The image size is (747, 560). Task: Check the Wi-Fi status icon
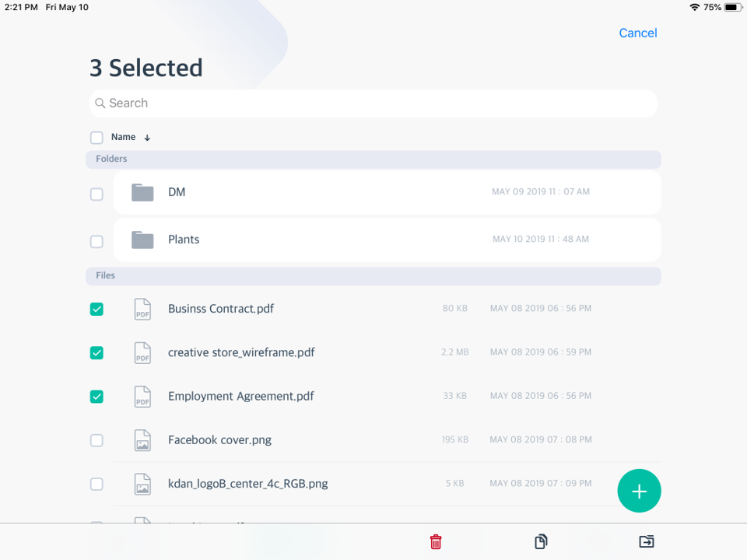click(x=695, y=7)
